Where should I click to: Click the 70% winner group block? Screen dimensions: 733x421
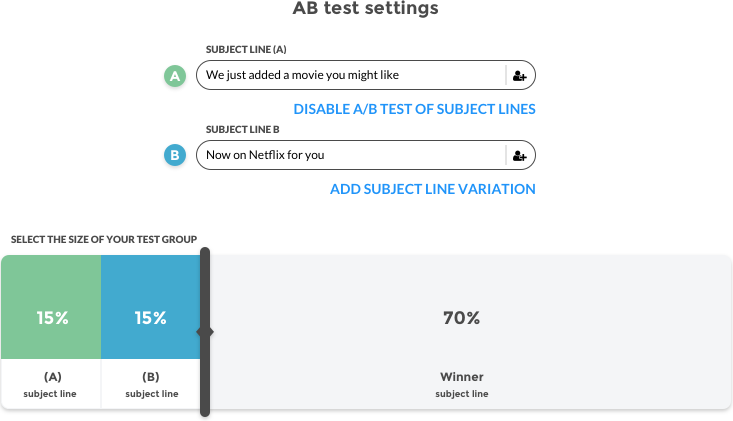click(x=461, y=318)
